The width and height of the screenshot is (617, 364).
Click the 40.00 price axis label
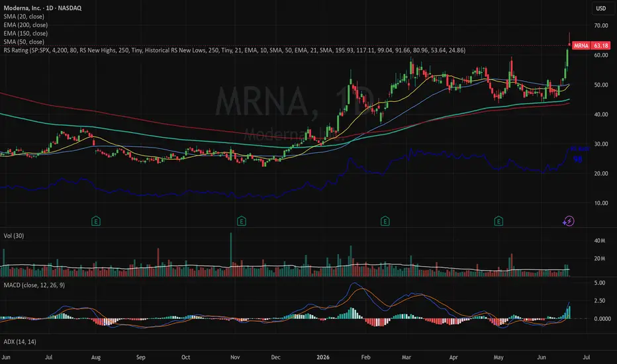click(601, 114)
